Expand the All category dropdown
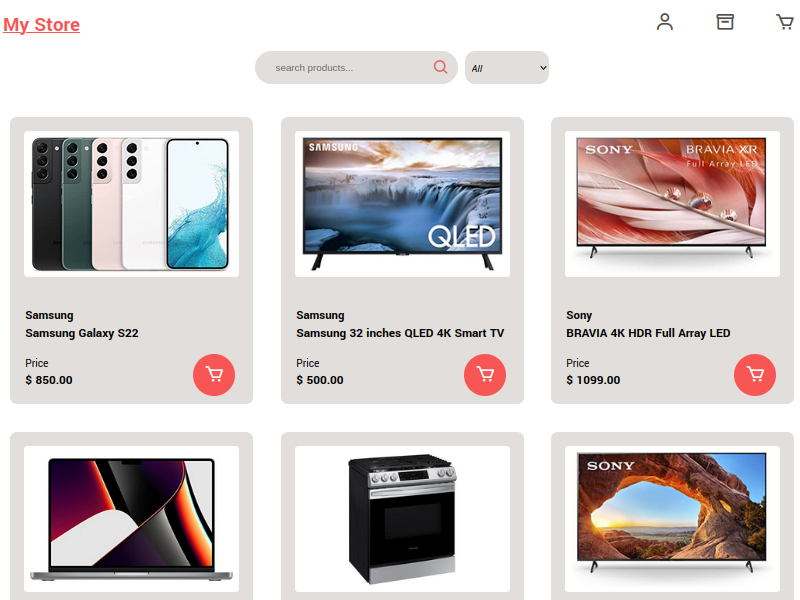This screenshot has height=600, width=800. click(x=507, y=67)
